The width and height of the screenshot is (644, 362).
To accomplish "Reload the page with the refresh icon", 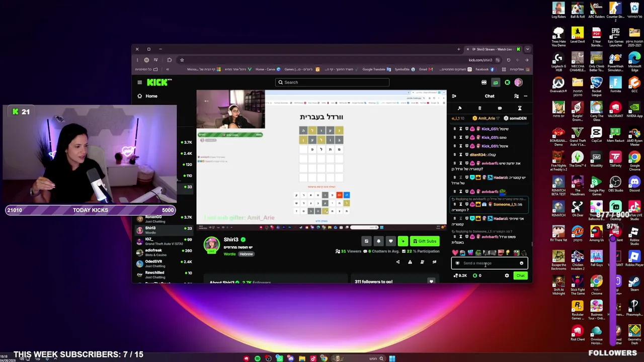I will coord(508,60).
